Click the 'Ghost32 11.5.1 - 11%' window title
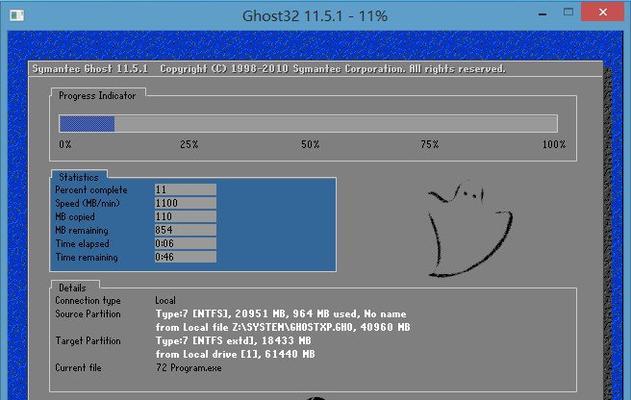 click(315, 16)
